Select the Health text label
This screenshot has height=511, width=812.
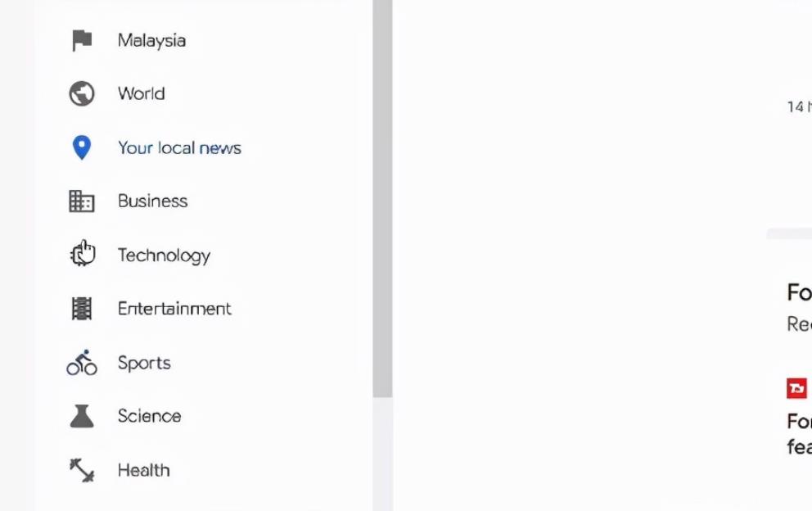tap(143, 470)
